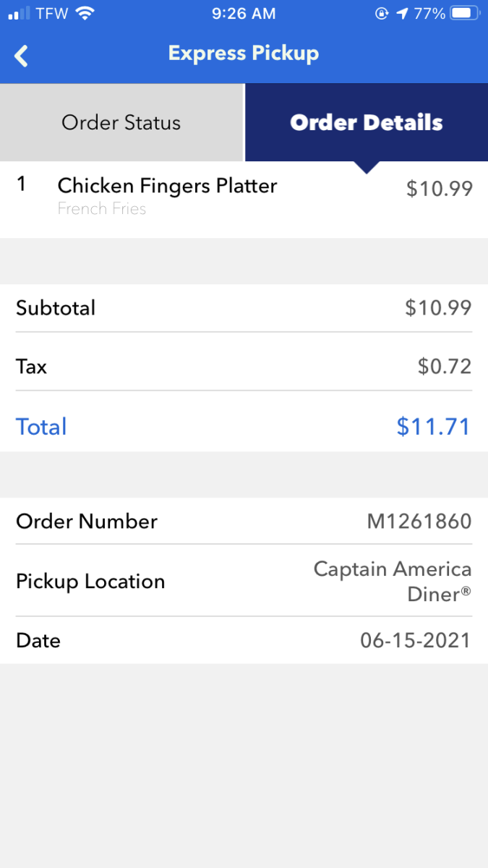Tap the 9:26 AM clock
The height and width of the screenshot is (868, 488).
point(244,13)
